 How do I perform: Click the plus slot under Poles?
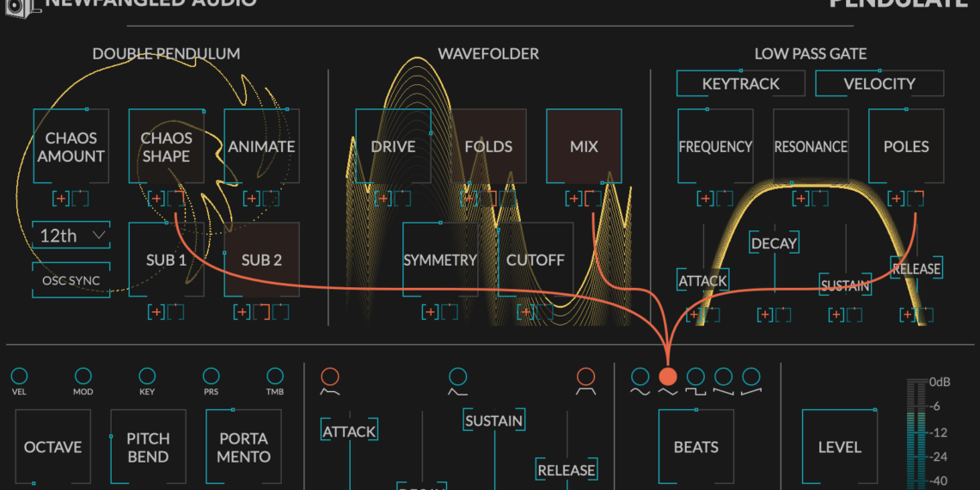click(897, 199)
